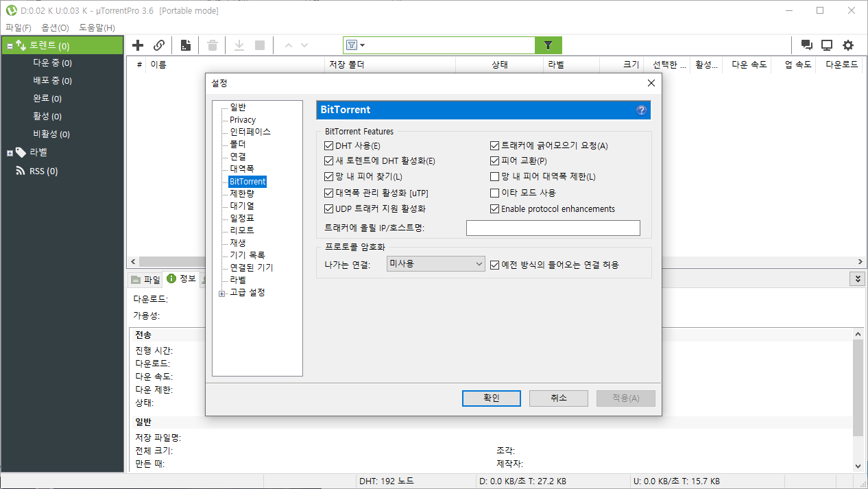Click the Start download arrow icon

click(239, 45)
